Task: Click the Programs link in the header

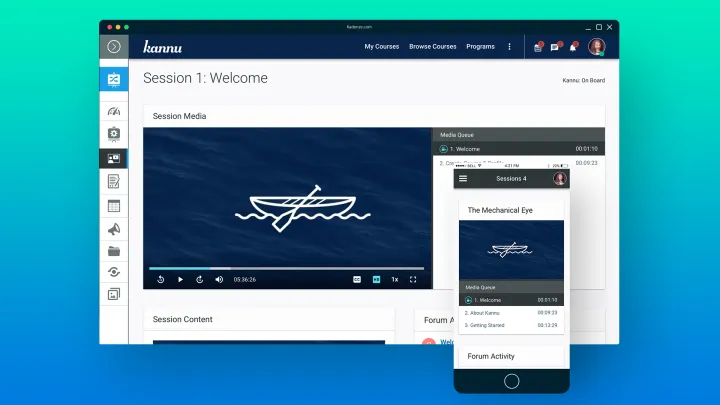Action: (x=480, y=46)
